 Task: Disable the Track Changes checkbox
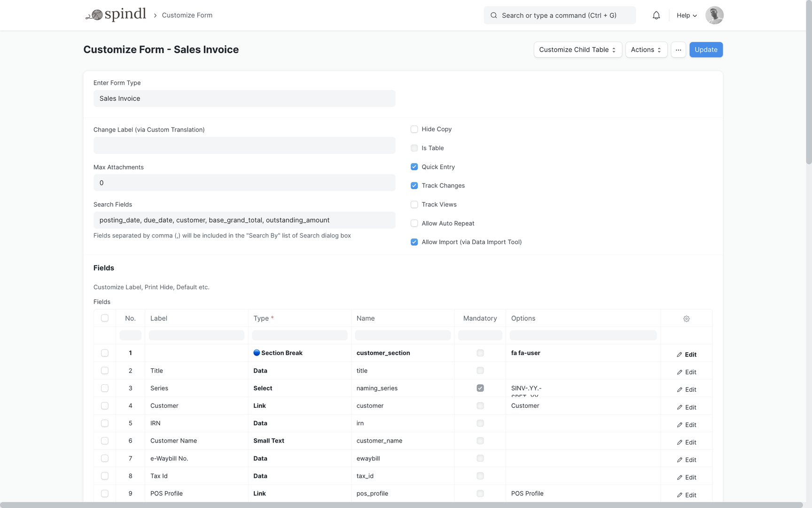[414, 185]
